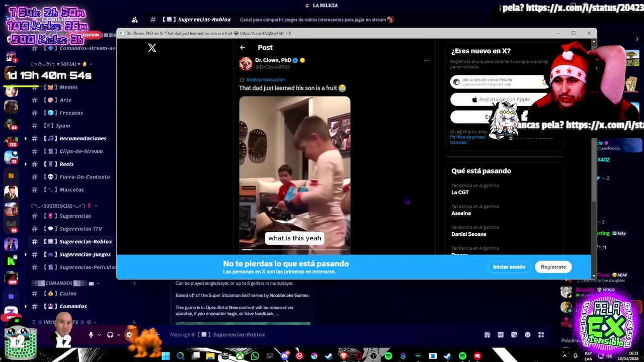Open Brave browser from the taskbar
This screenshot has height=362, width=644.
tap(344, 356)
